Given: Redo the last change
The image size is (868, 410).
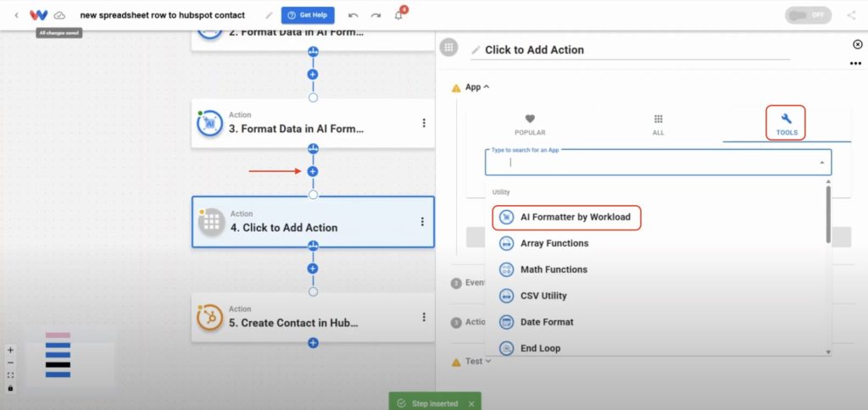Looking at the screenshot, I should click(376, 15).
